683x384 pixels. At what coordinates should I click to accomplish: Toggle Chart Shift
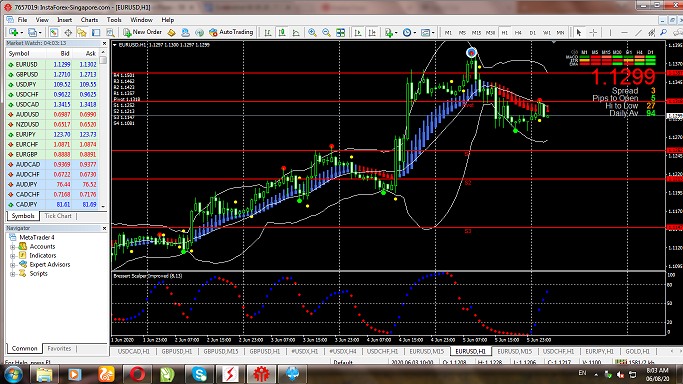point(372,32)
